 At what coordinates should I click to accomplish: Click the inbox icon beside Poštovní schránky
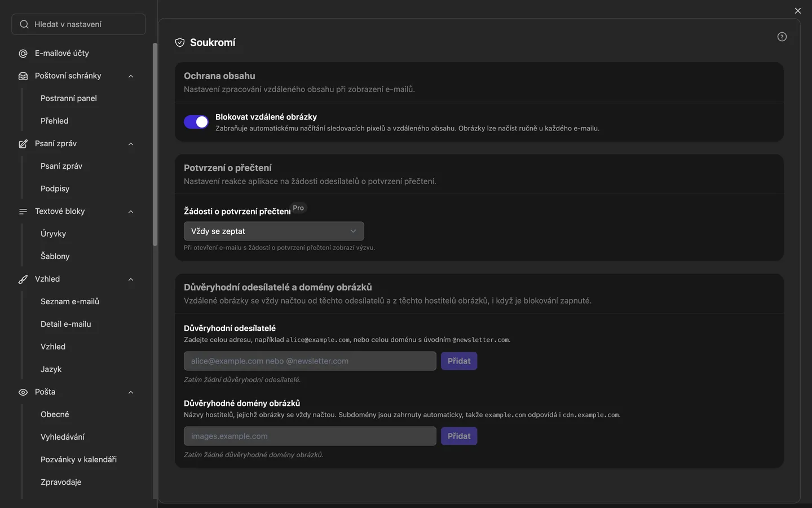coord(23,76)
